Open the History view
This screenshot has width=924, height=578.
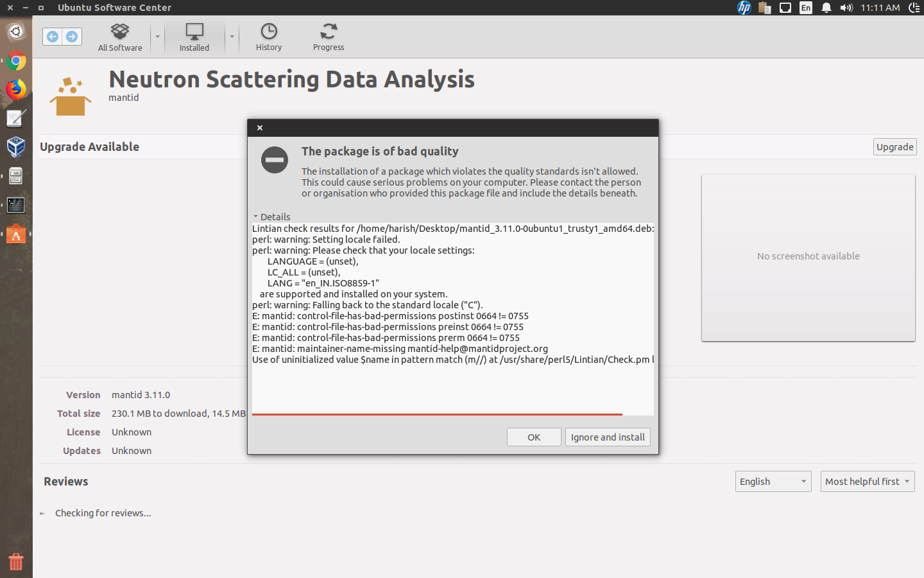tap(269, 37)
